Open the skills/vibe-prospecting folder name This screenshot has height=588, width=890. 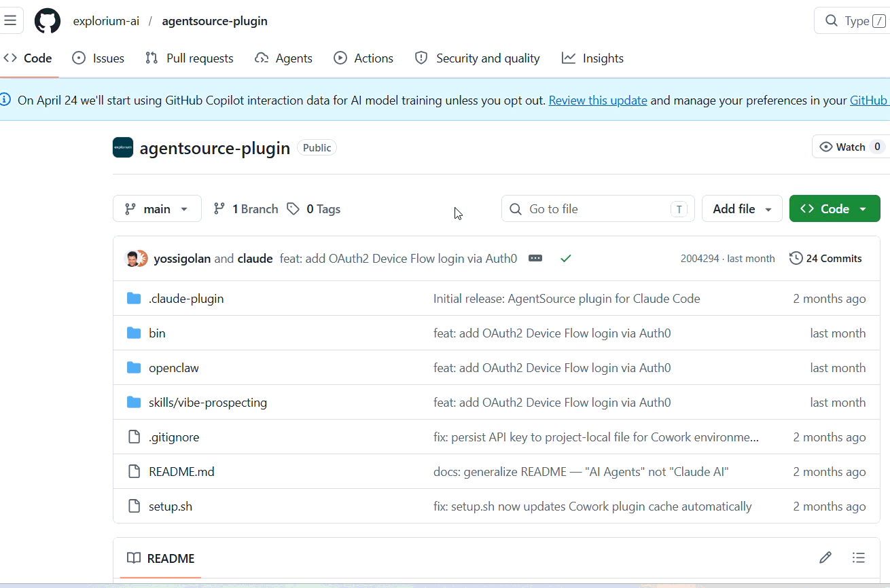pyautogui.click(x=208, y=402)
